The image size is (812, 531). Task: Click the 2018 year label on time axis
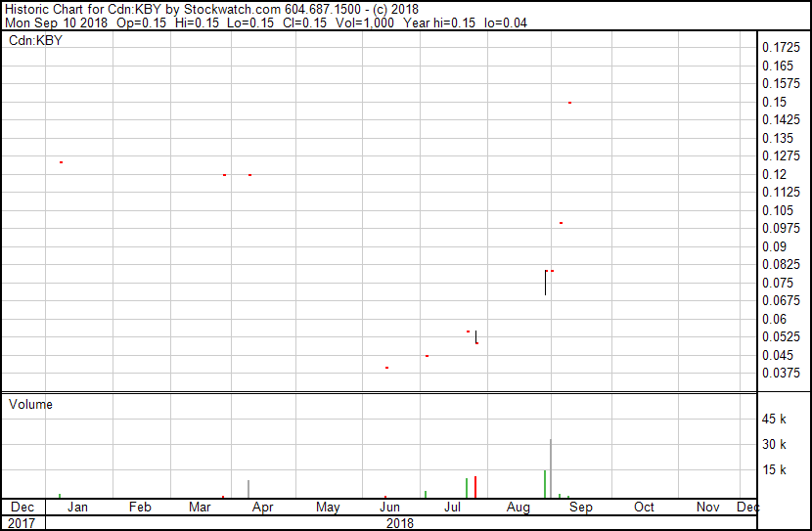(x=400, y=523)
